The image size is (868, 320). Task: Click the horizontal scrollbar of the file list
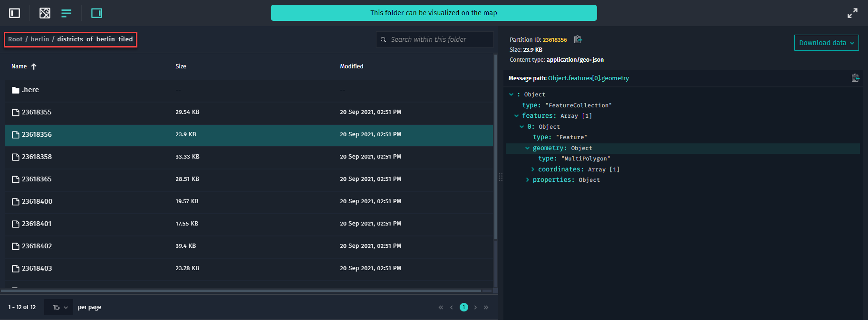point(241,291)
